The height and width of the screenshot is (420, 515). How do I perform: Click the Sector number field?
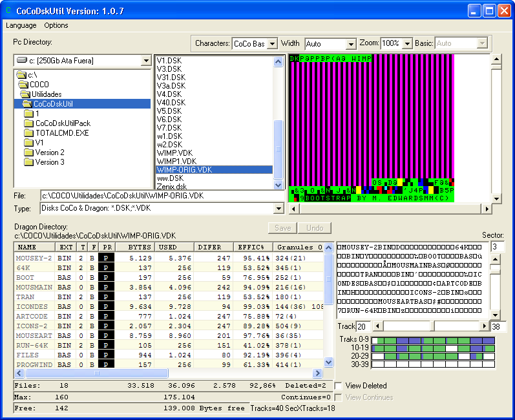pyautogui.click(x=498, y=246)
